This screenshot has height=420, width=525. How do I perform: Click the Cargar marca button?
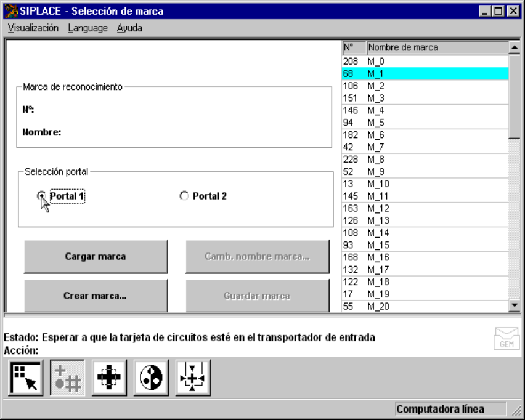click(96, 257)
